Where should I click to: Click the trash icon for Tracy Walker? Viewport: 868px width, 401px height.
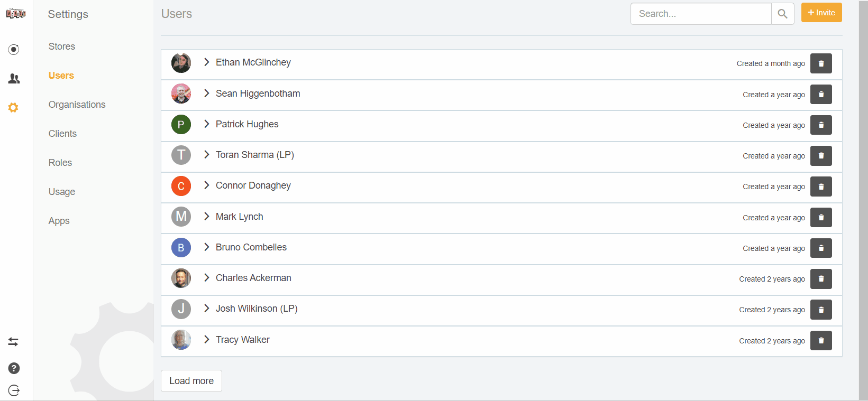coord(820,340)
